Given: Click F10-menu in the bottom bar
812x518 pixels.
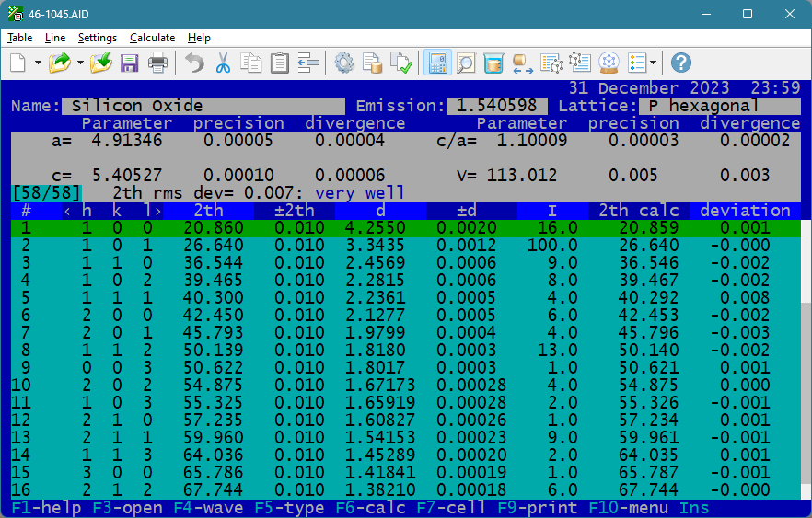Looking at the screenshot, I should pos(629,508).
